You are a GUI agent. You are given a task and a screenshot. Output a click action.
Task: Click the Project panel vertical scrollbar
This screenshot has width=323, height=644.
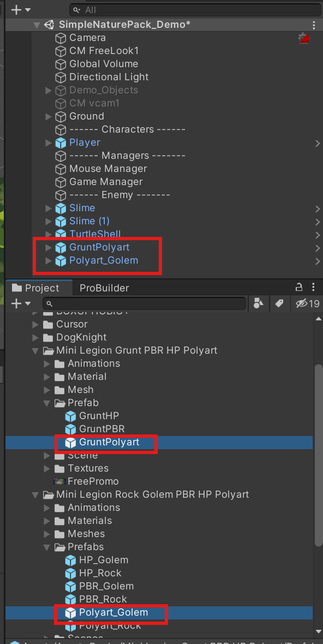pos(319,455)
